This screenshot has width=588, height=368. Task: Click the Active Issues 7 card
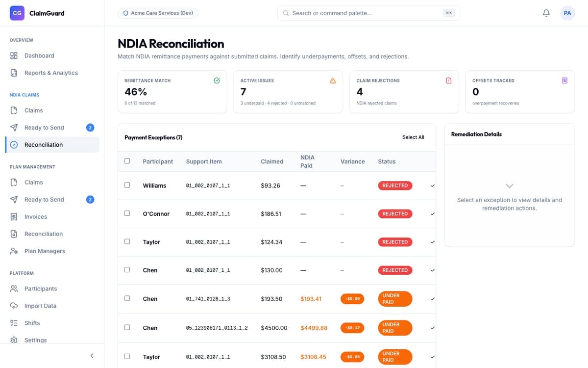288,92
